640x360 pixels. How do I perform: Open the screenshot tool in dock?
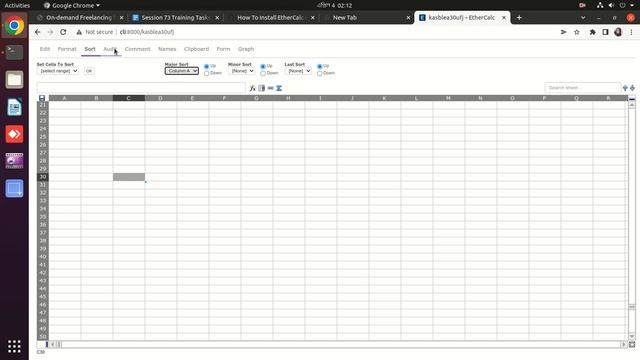pos(14,189)
